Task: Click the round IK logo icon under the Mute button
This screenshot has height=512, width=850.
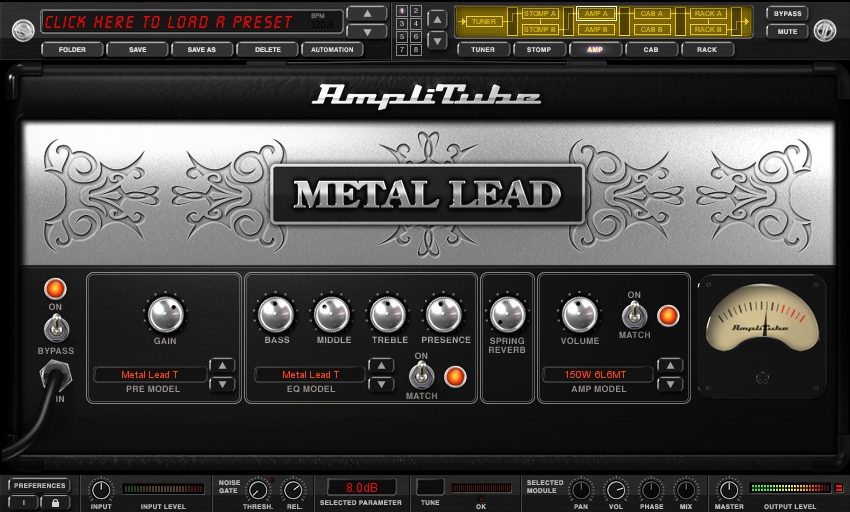Action: pyautogui.click(x=825, y=30)
